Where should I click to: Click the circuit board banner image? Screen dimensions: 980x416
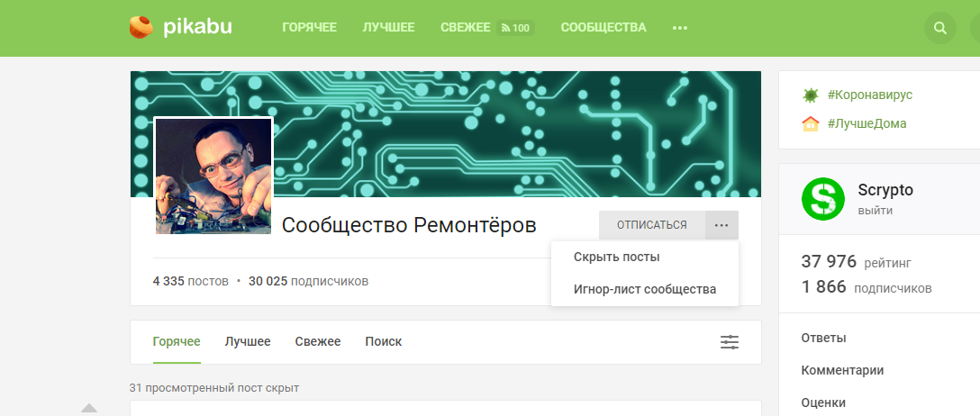(x=446, y=133)
